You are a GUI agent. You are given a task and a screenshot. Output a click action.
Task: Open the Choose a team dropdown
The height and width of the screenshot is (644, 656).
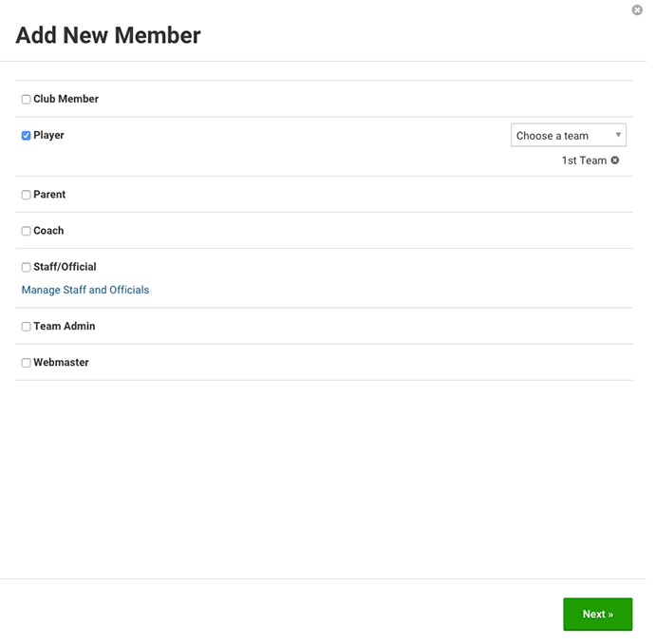pos(568,135)
